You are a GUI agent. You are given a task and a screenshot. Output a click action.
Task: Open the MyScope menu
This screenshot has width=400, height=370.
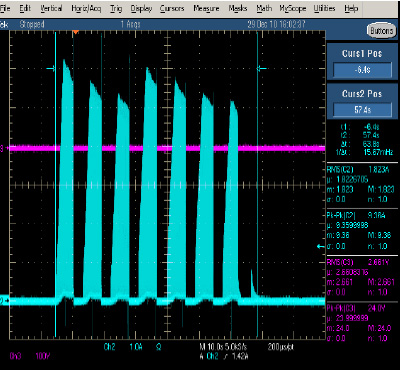[x=292, y=9]
